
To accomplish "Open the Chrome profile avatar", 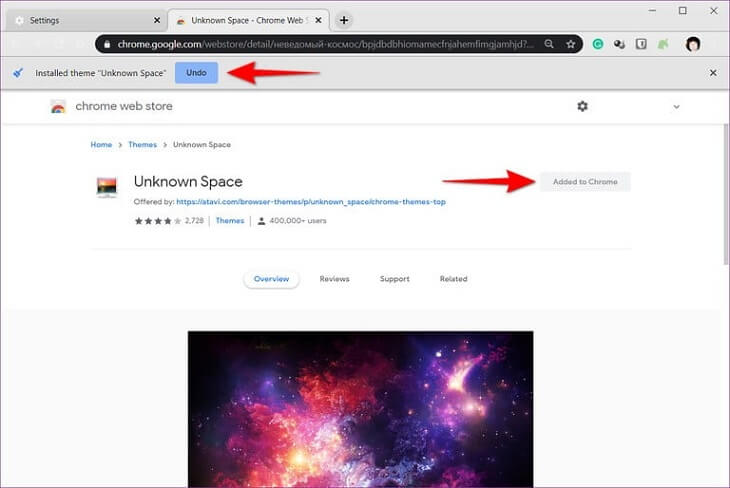I will click(x=693, y=44).
